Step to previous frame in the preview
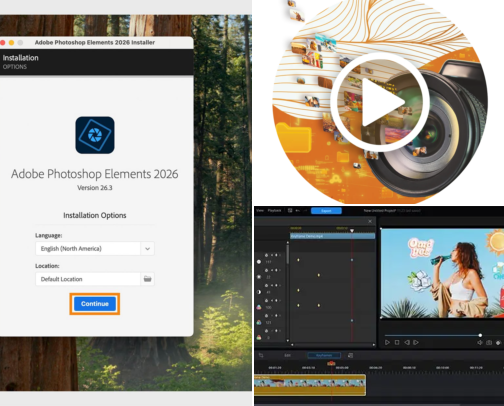The image size is (504, 406). coord(407,342)
